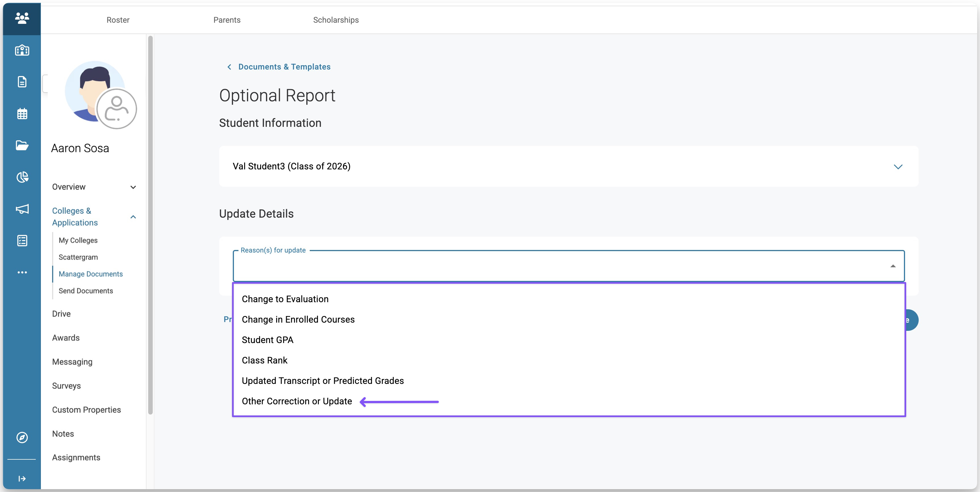The image size is (980, 492).
Task: Click the compass explore icon
Action: click(x=22, y=437)
